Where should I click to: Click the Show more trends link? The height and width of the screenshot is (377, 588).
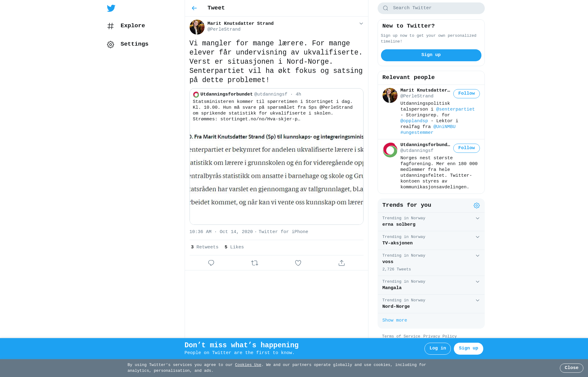[x=394, y=320]
